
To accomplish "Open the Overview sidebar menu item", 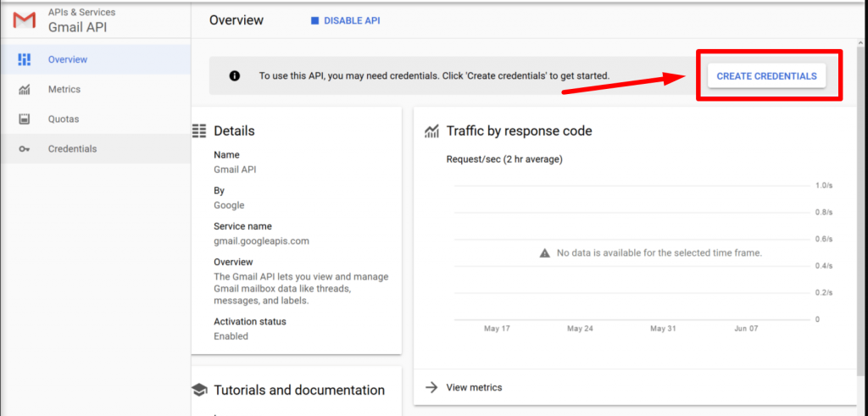I will (68, 59).
